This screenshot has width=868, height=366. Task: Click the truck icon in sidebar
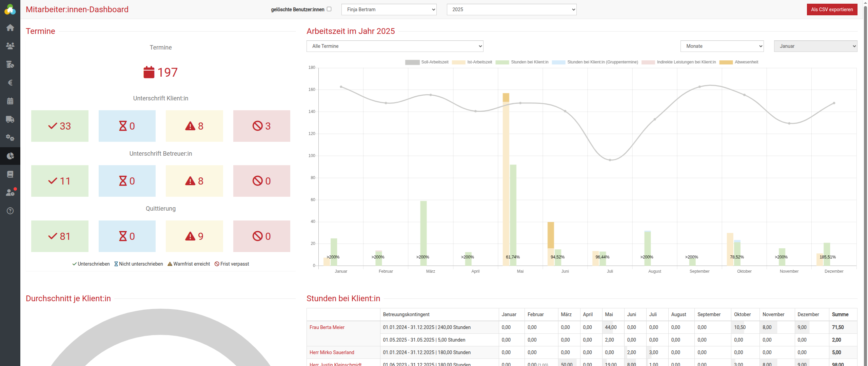coord(10,119)
